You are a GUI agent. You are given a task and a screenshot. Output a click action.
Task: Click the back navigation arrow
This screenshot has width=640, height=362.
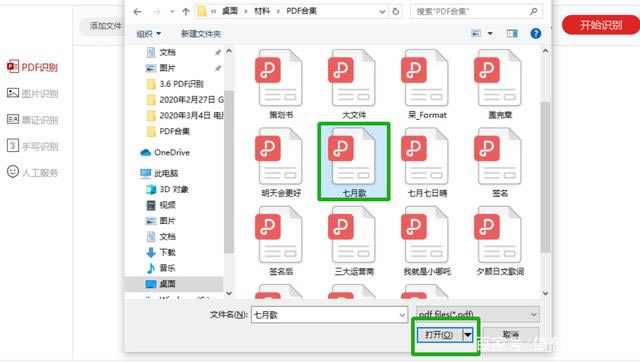coord(137,12)
